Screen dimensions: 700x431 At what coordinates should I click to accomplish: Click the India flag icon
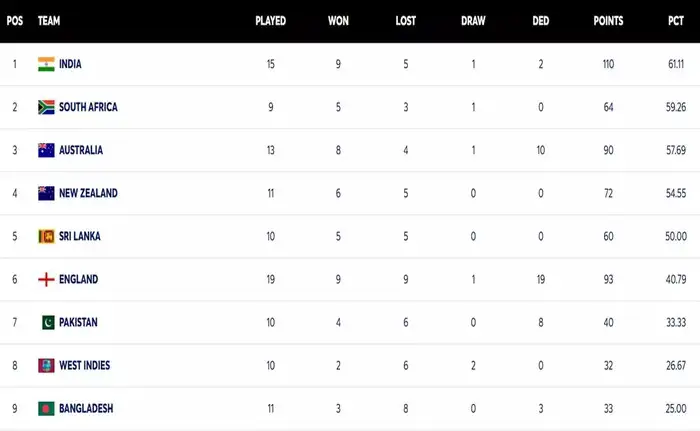coord(46,64)
